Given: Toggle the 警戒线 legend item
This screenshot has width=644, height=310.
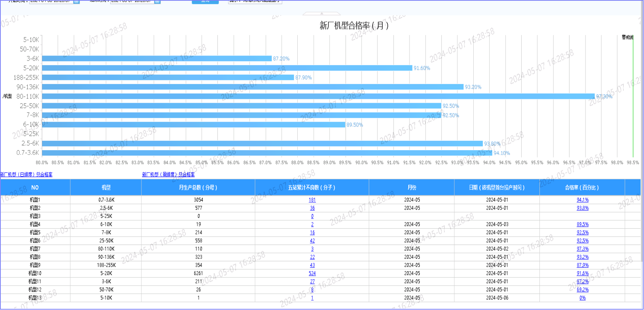Looking at the screenshot, I should coord(627,37).
